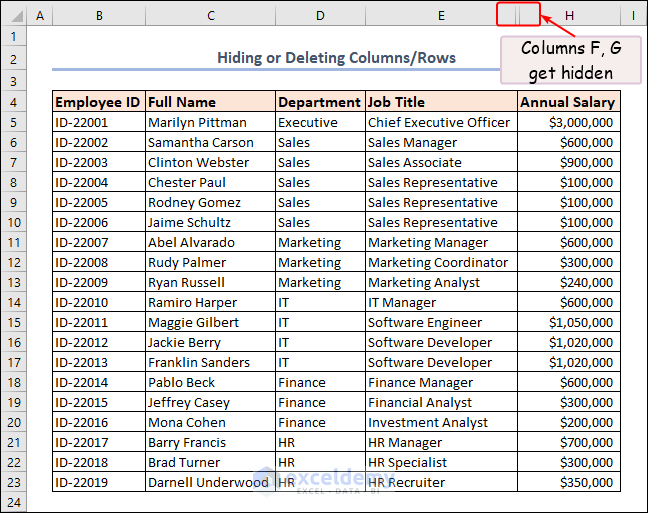Select row 12 header
Viewport: 648px width, 513px height.
click(13, 262)
